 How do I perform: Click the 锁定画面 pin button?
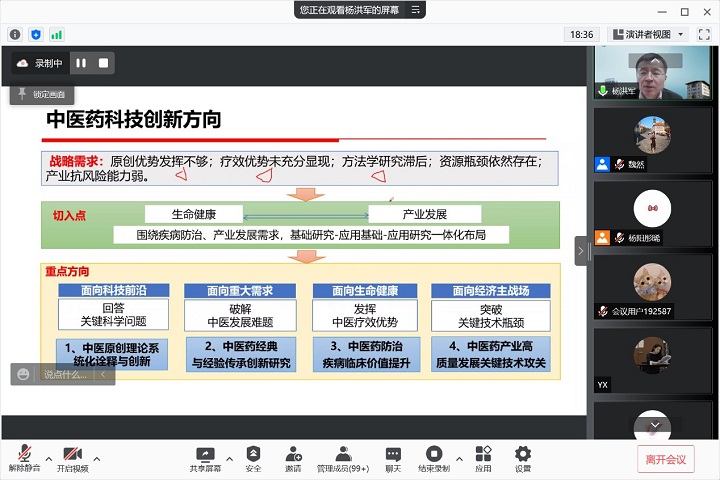(40, 94)
